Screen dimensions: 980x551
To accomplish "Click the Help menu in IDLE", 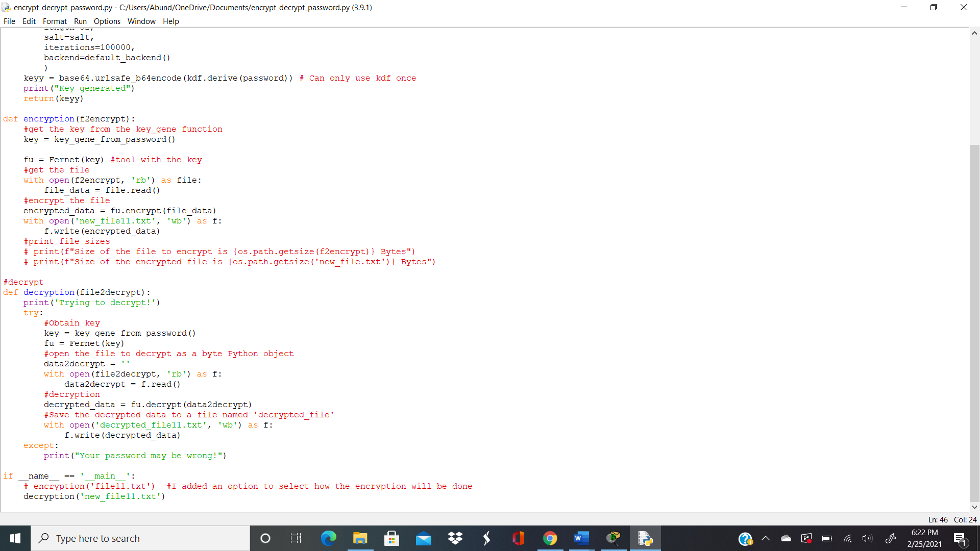I will 170,21.
